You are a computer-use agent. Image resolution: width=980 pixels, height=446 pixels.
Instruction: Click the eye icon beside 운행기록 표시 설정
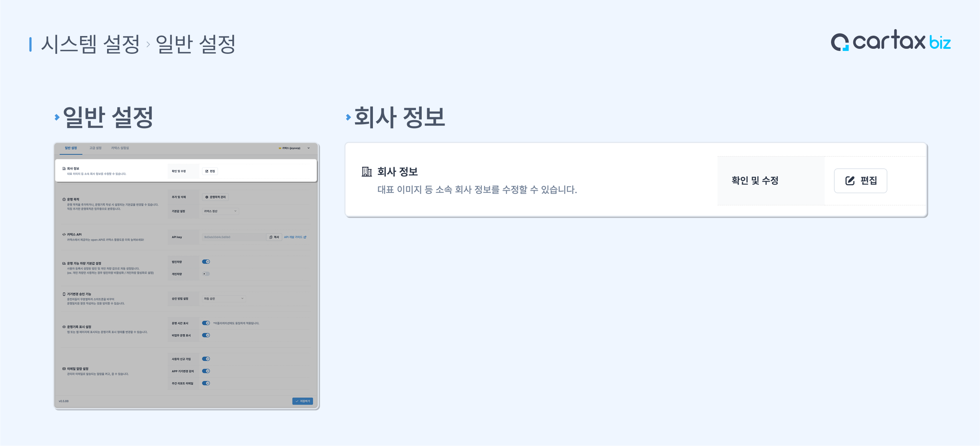64,327
